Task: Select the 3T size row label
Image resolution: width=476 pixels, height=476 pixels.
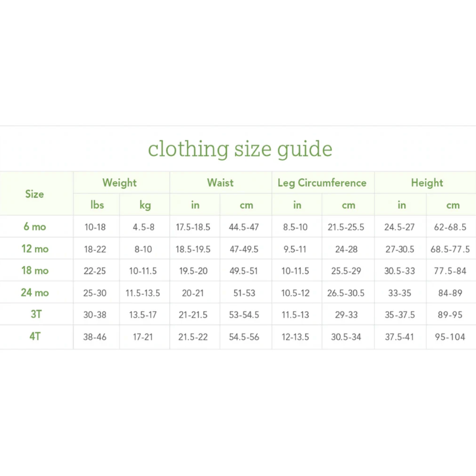Action: [x=36, y=314]
